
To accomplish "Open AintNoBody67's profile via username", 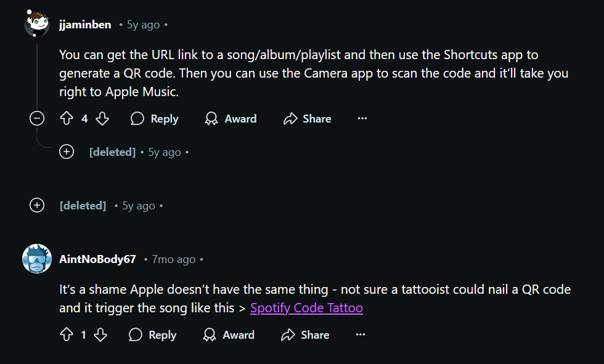I will (97, 259).
